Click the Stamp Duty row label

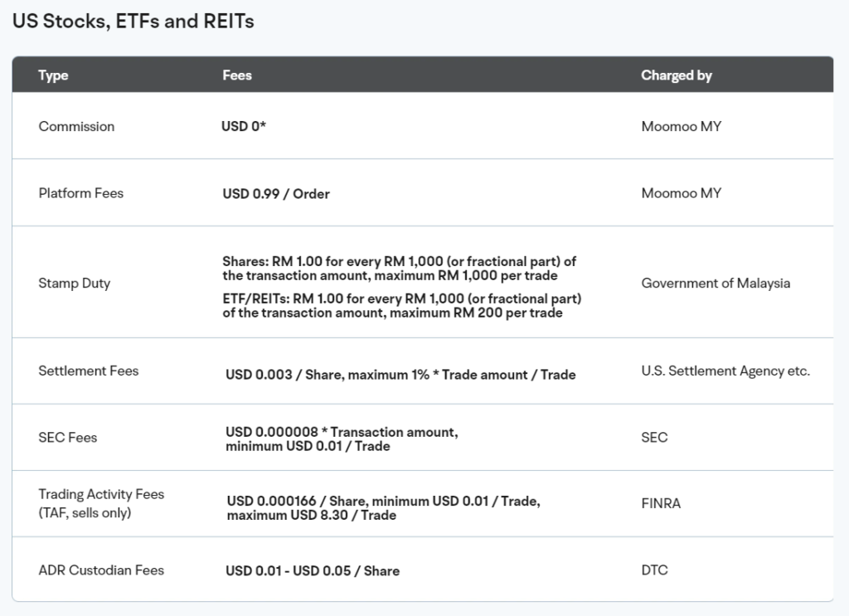74,283
